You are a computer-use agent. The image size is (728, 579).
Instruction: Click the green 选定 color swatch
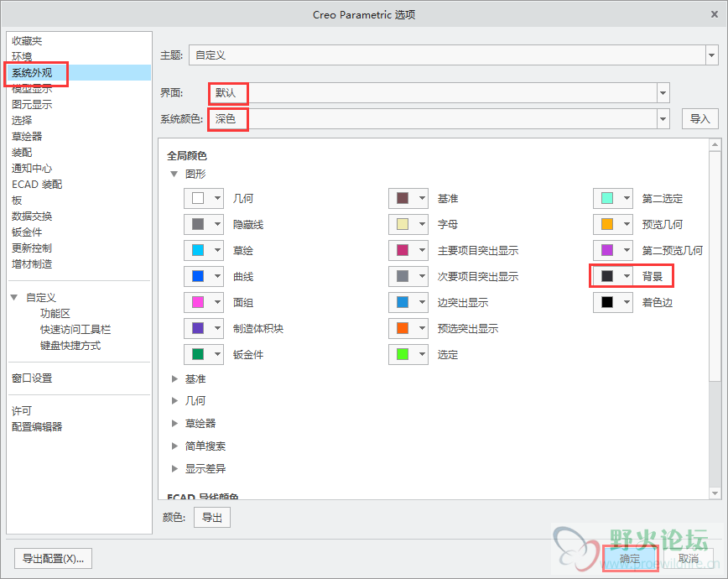pos(403,355)
